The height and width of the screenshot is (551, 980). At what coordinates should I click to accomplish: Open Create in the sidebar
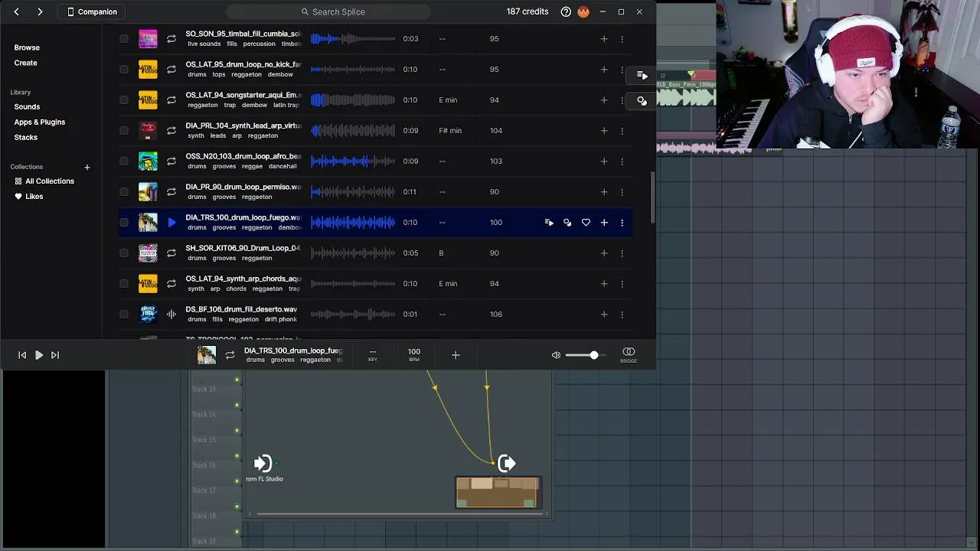click(x=25, y=63)
